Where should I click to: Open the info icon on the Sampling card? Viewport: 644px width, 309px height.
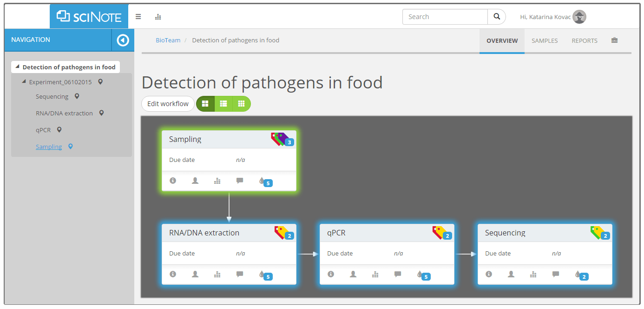point(173,181)
